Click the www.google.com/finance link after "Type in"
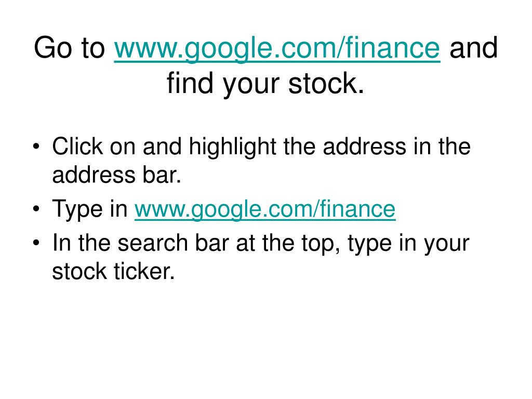This screenshot has width=532, height=399. pos(265,209)
